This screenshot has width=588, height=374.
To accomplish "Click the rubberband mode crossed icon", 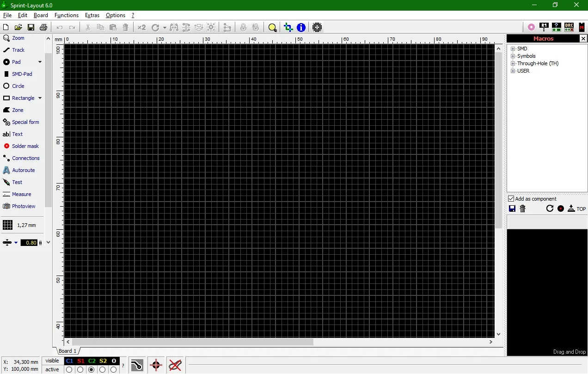I will click(x=175, y=365).
